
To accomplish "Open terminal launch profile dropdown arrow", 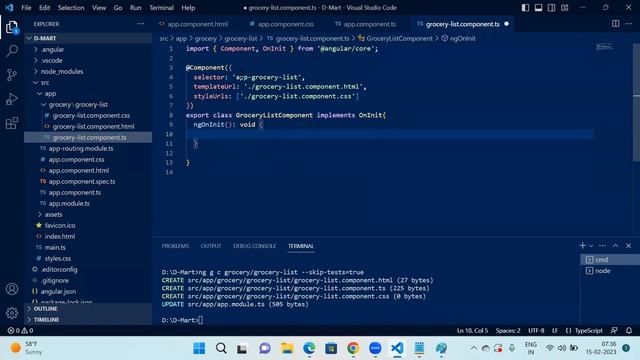I will click(x=591, y=246).
